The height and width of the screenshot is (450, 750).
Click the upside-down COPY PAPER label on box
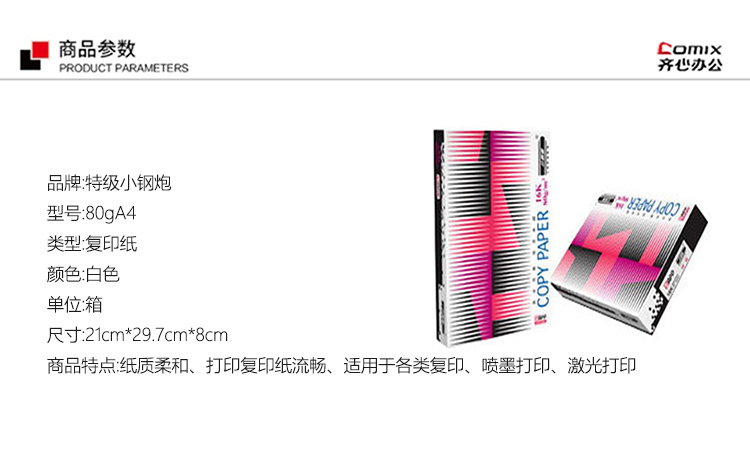pyautogui.click(x=654, y=206)
